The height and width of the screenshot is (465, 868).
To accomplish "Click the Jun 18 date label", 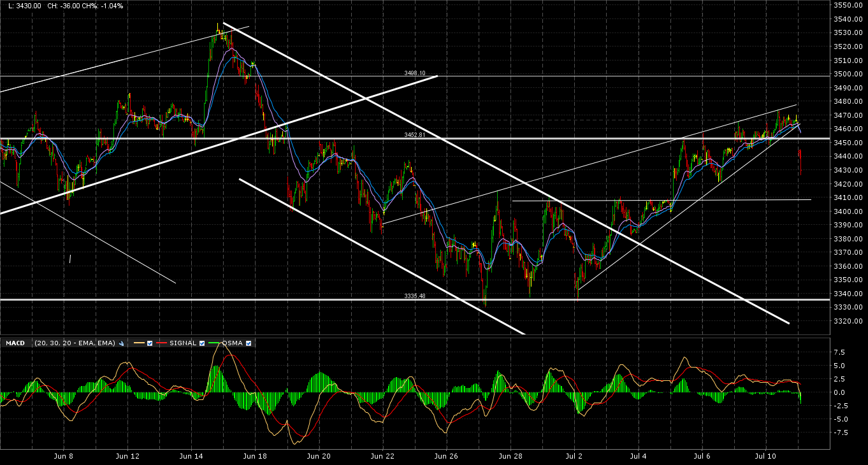I will [x=255, y=457].
